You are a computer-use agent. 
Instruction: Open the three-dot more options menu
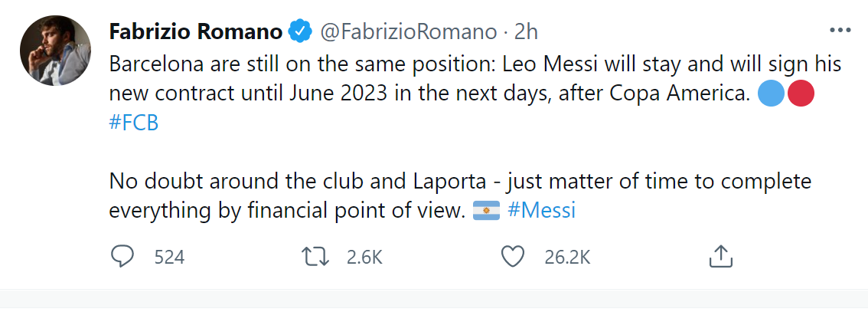841,31
